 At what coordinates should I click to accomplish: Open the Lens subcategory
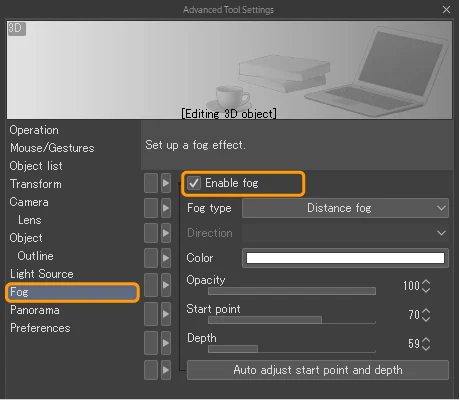pos(30,220)
